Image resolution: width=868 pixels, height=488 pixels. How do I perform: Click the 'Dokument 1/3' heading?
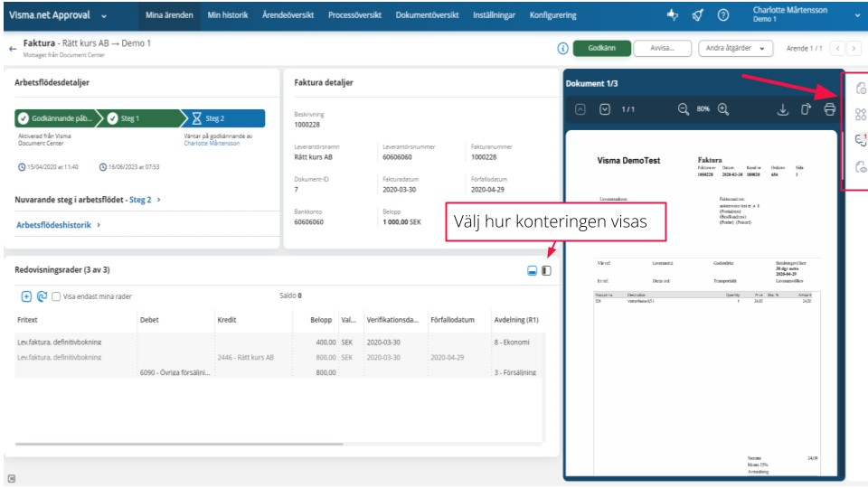tap(591, 83)
